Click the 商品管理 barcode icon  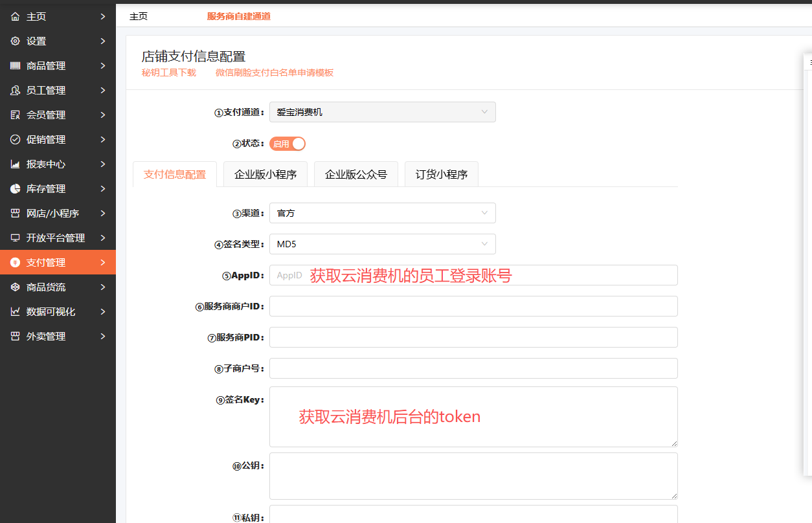15,66
